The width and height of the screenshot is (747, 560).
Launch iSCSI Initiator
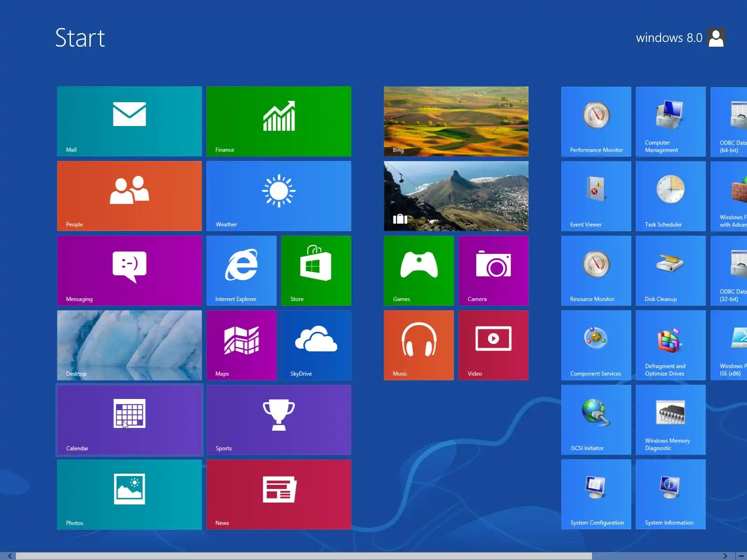(x=596, y=420)
